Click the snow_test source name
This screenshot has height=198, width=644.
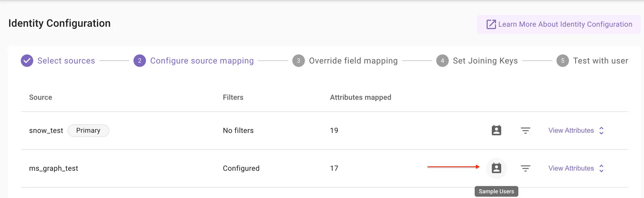click(46, 131)
